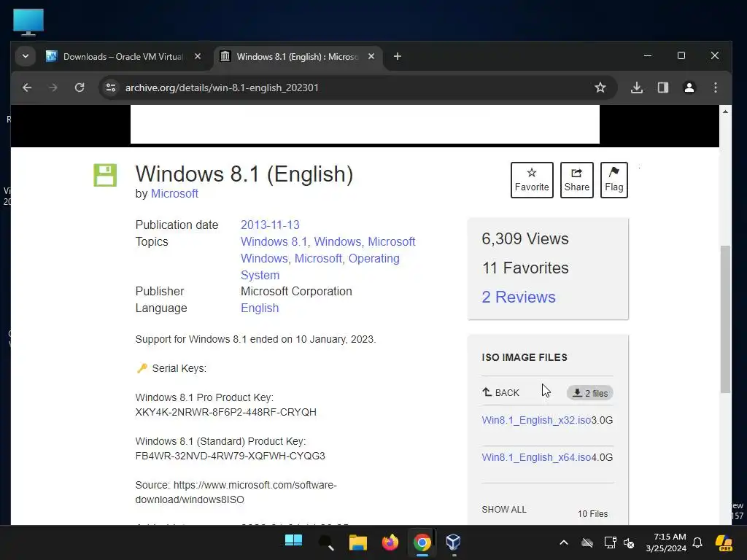Open a new tab with plus button

click(x=398, y=57)
